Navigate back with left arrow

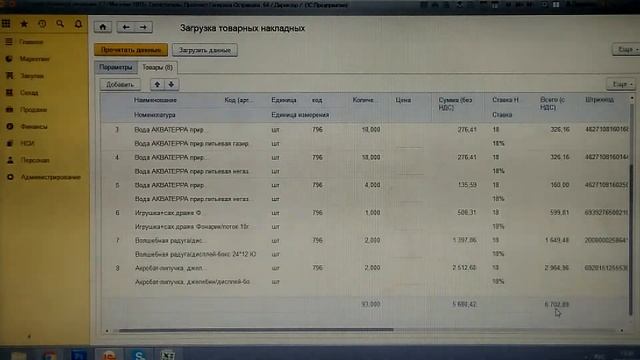tap(126, 27)
